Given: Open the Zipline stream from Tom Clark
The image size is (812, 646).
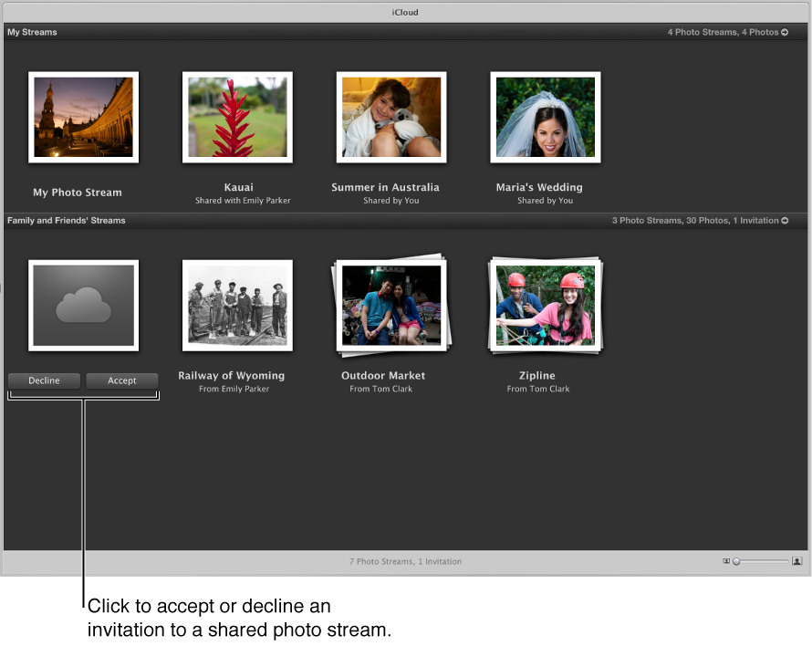Looking at the screenshot, I should 545,305.
